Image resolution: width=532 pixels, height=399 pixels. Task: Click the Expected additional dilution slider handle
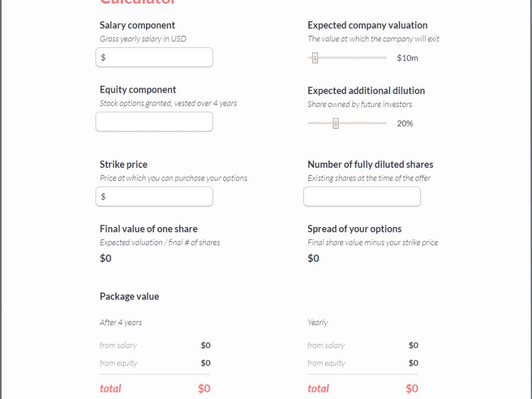click(x=336, y=124)
